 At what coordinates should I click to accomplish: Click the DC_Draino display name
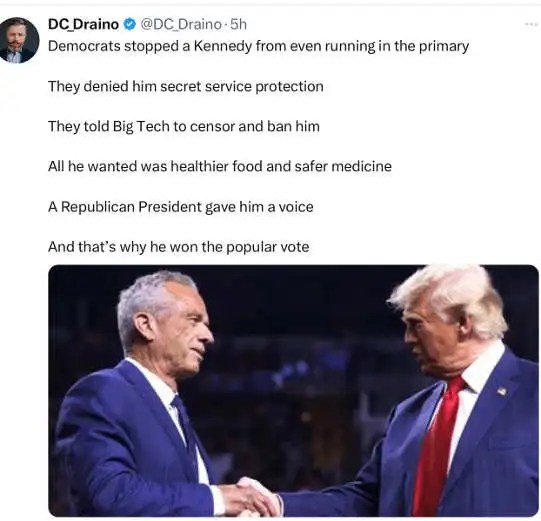click(83, 24)
